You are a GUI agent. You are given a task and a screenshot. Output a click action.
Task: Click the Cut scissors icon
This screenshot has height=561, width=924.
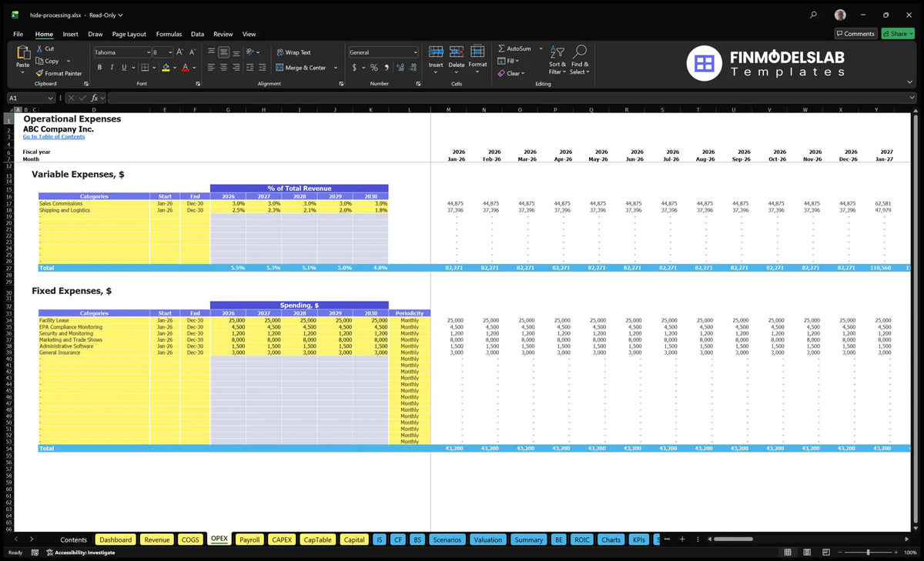pos(40,48)
